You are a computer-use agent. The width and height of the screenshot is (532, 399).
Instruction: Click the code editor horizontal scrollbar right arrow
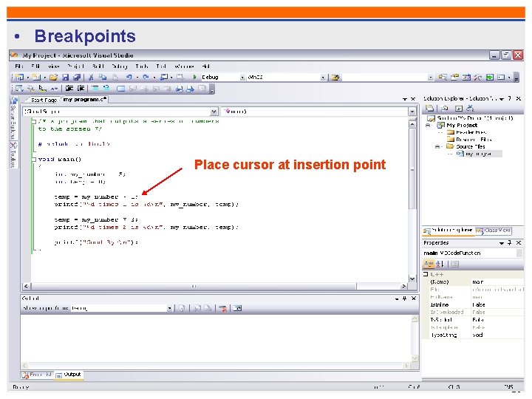pos(403,287)
